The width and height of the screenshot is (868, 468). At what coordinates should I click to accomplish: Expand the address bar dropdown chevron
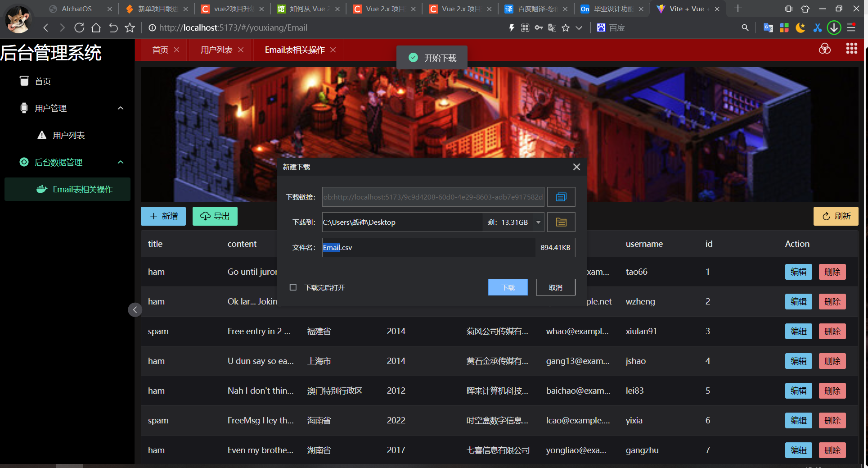tap(579, 28)
